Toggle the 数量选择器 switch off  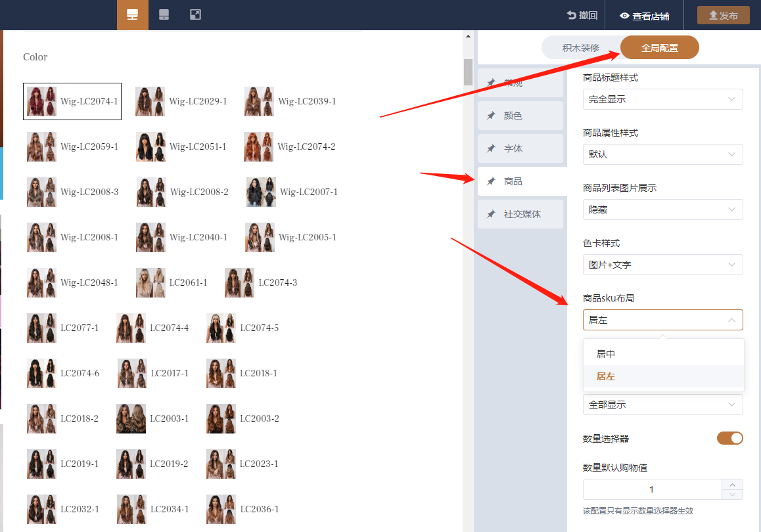coord(729,438)
